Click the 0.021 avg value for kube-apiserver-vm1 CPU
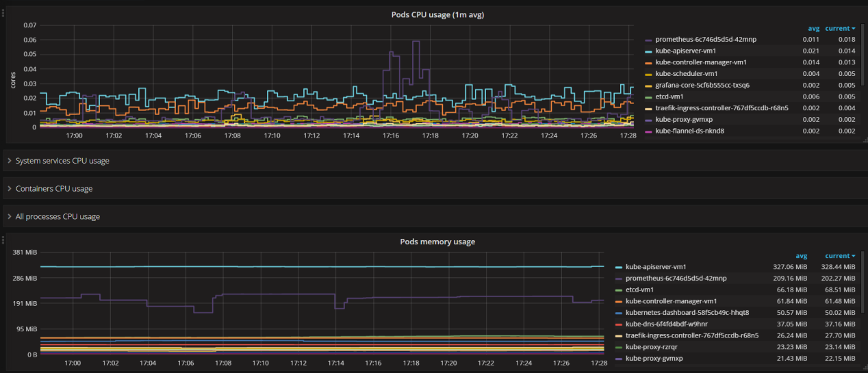The image size is (868, 373). (811, 51)
